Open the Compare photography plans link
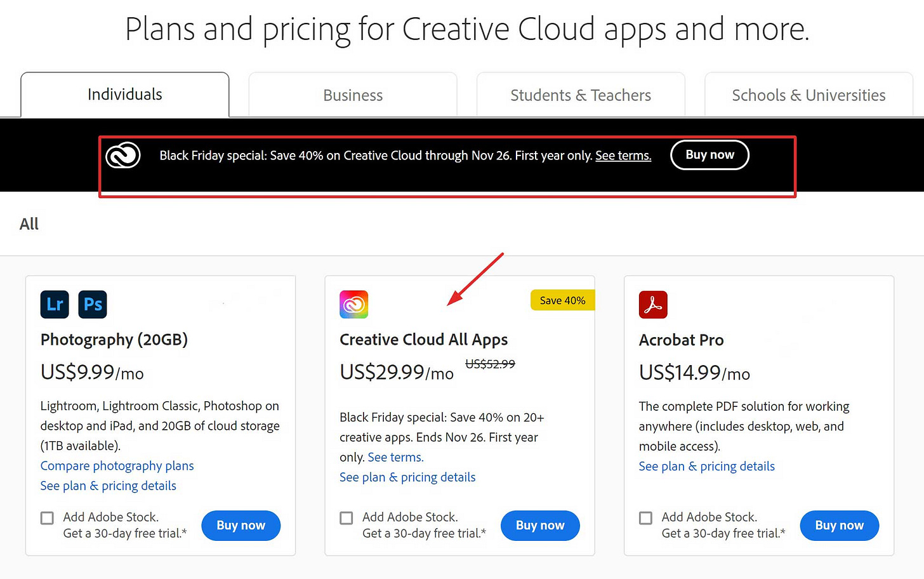Viewport: 924px width, 579px height. click(x=117, y=466)
